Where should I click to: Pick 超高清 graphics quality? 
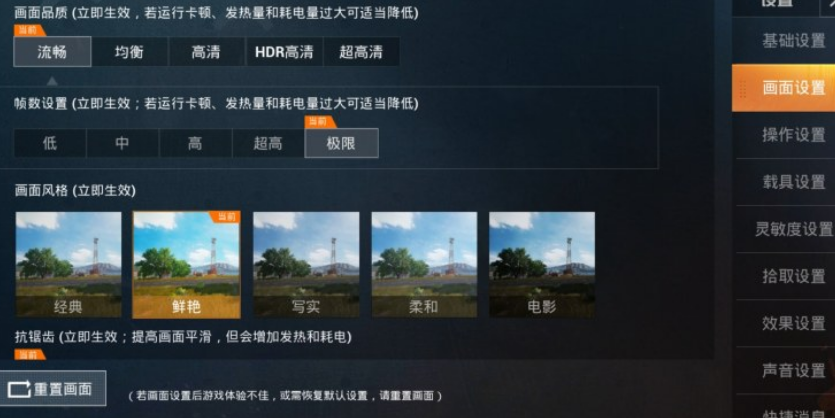click(x=361, y=52)
